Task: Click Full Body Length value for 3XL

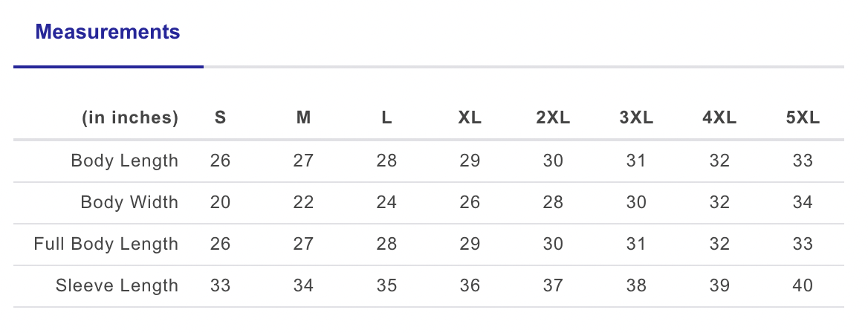Action: [x=636, y=244]
